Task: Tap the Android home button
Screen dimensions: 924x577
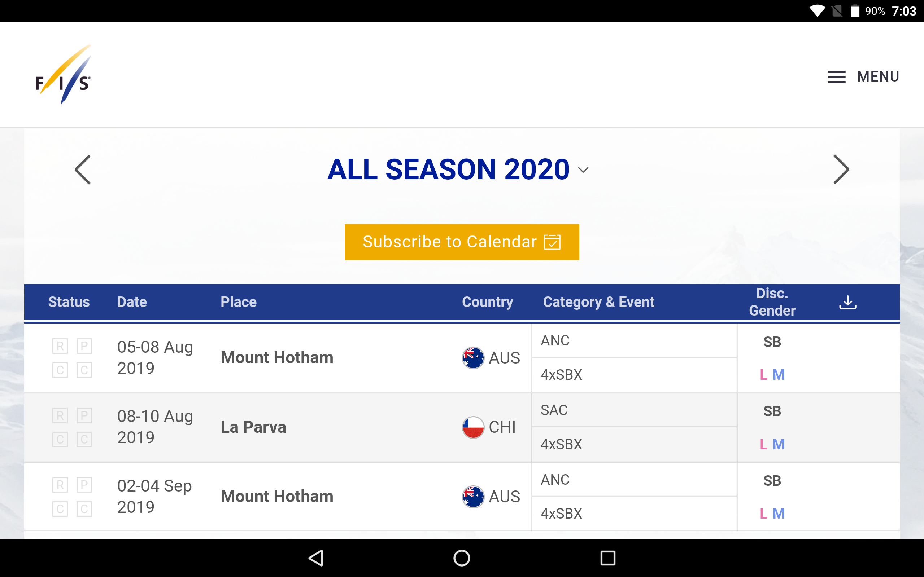Action: coord(462,558)
